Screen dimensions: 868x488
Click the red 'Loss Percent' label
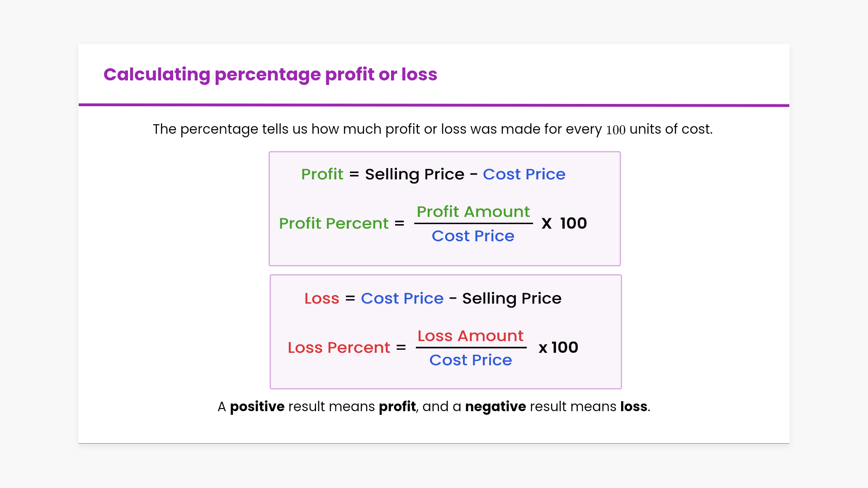[339, 347]
